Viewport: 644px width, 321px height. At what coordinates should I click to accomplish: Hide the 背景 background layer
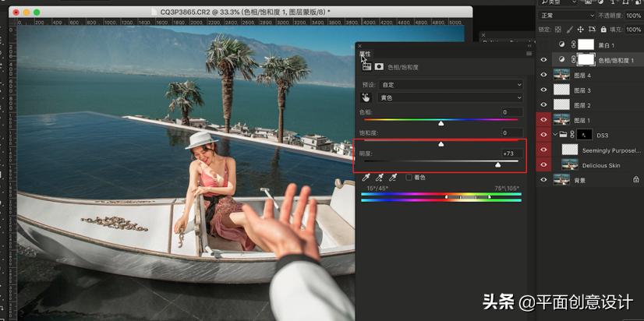click(543, 179)
